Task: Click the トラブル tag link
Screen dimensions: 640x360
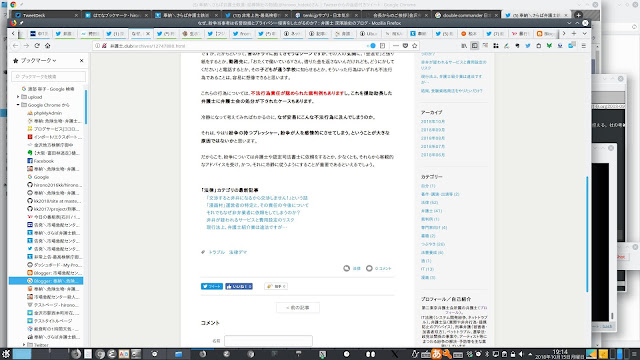Action: coord(217,252)
